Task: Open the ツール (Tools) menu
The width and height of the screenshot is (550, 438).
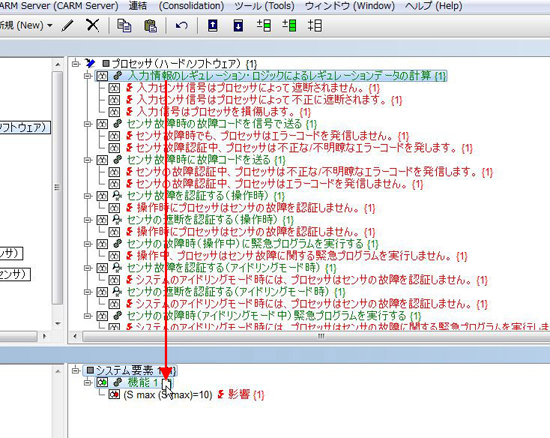Action: tap(264, 6)
